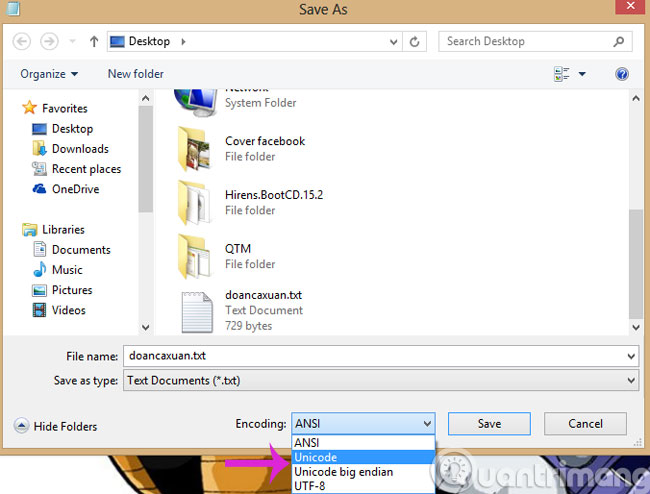The width and height of the screenshot is (650, 494).
Task: Click Hide Folders toggle
Action: [x=56, y=426]
